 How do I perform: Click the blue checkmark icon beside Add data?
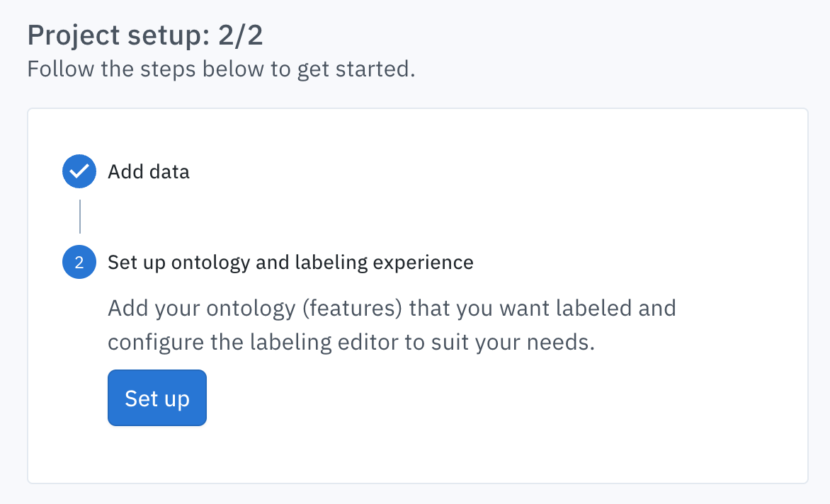[79, 171]
